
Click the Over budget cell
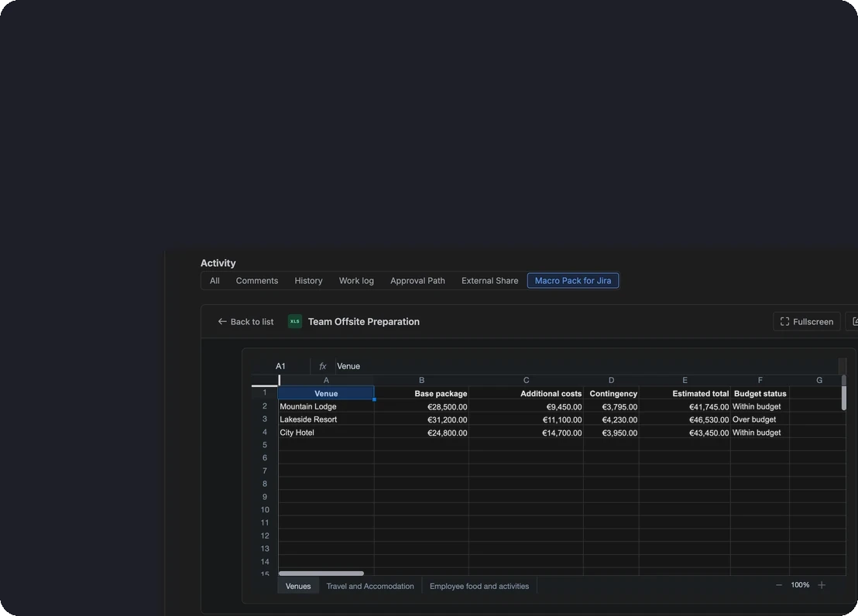click(760, 419)
